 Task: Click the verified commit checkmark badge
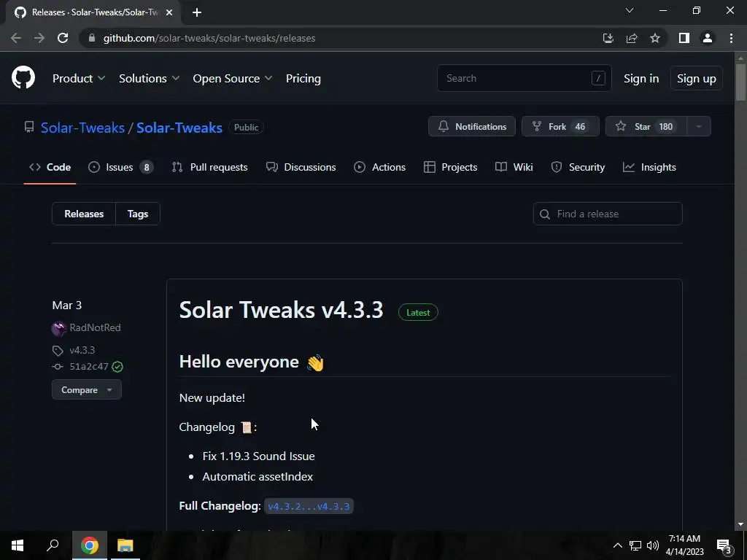117,367
